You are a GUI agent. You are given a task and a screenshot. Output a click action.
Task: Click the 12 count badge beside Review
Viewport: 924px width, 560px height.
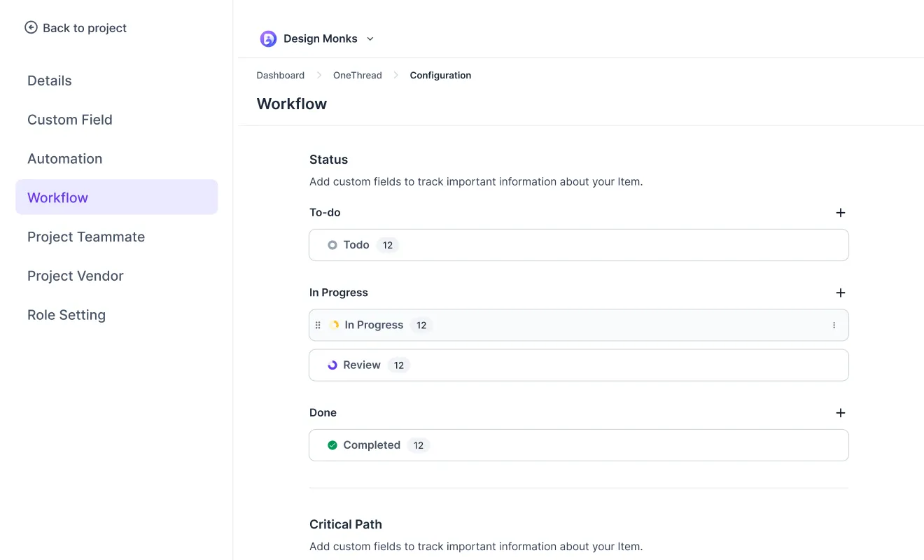[x=399, y=365]
